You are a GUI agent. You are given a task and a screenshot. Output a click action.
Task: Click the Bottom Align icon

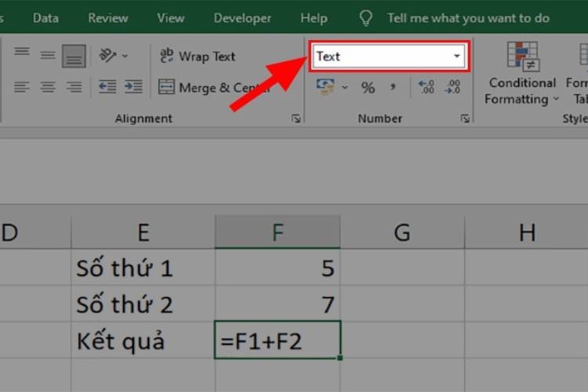74,56
